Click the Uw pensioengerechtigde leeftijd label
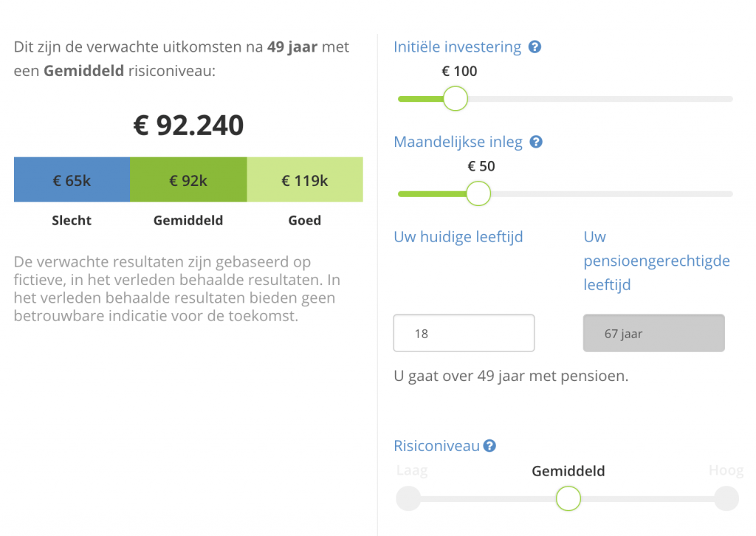 point(656,261)
